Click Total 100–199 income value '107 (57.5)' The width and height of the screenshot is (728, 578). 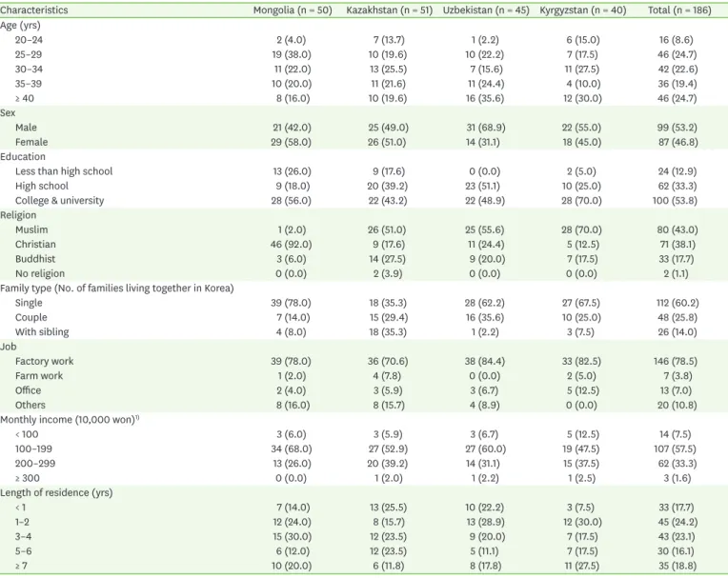tap(677, 449)
